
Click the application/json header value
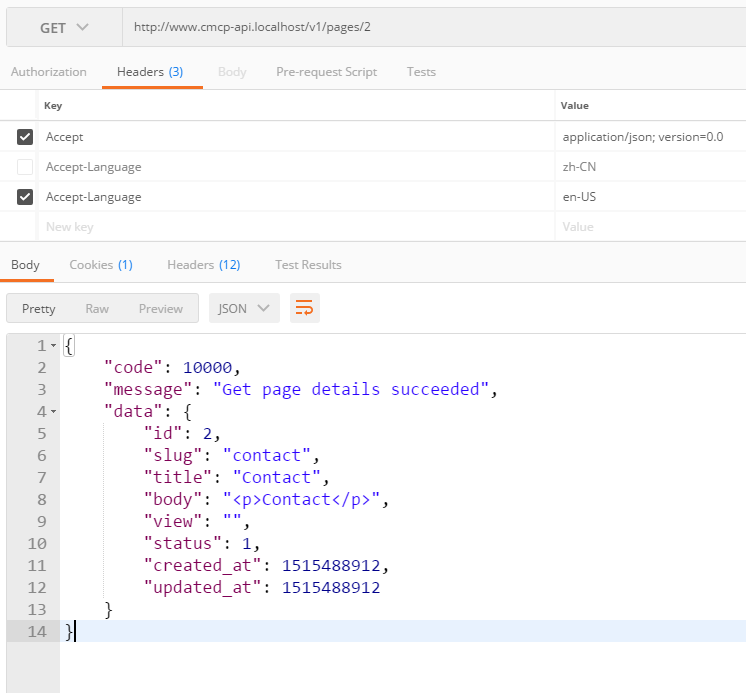pyautogui.click(x=642, y=137)
